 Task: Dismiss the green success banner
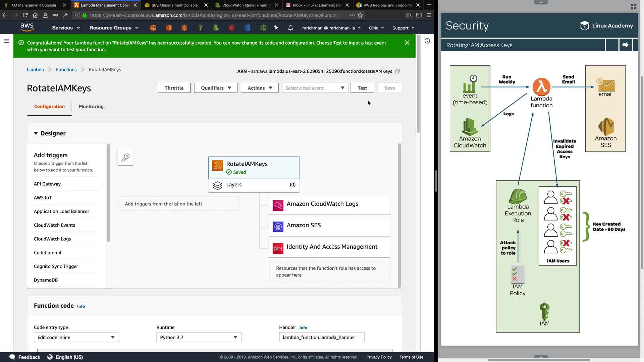pyautogui.click(x=407, y=43)
